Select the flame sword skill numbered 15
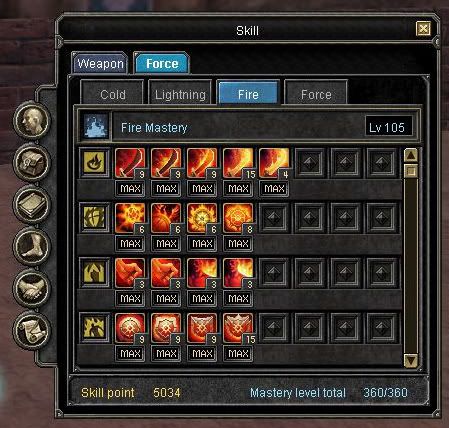 click(238, 163)
